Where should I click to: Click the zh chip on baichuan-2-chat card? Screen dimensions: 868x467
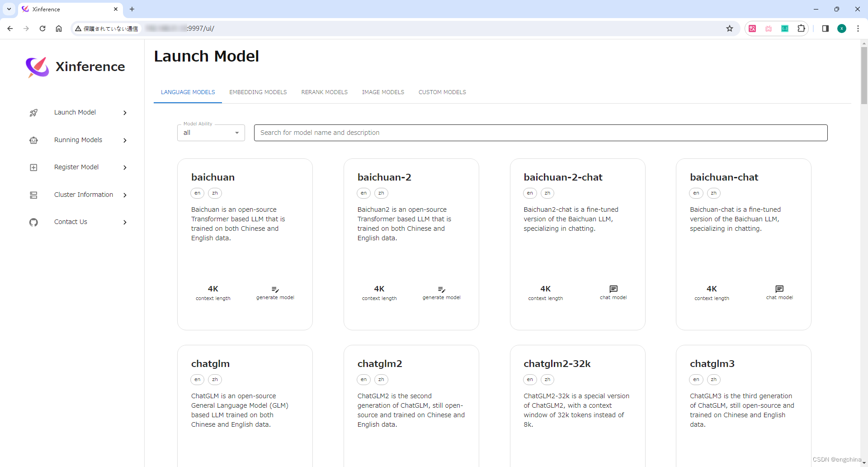tap(547, 193)
